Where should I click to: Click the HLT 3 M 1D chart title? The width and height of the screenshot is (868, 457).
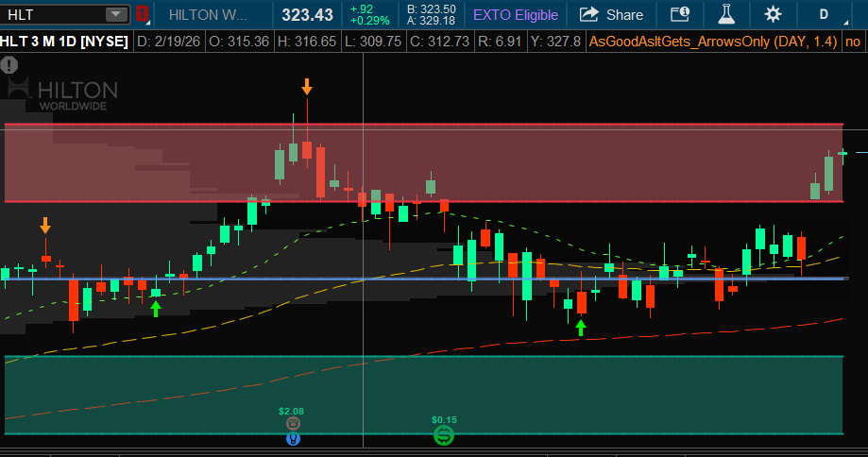(65, 42)
